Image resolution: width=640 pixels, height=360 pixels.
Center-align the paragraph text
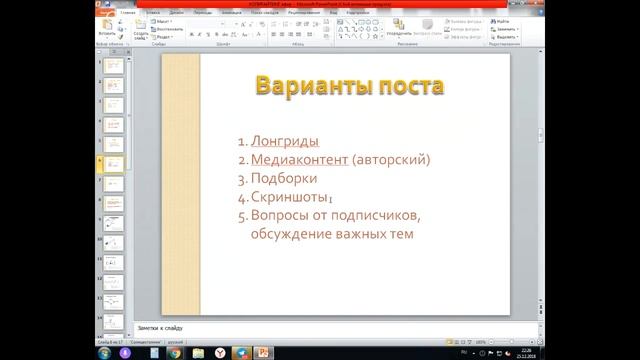click(282, 35)
